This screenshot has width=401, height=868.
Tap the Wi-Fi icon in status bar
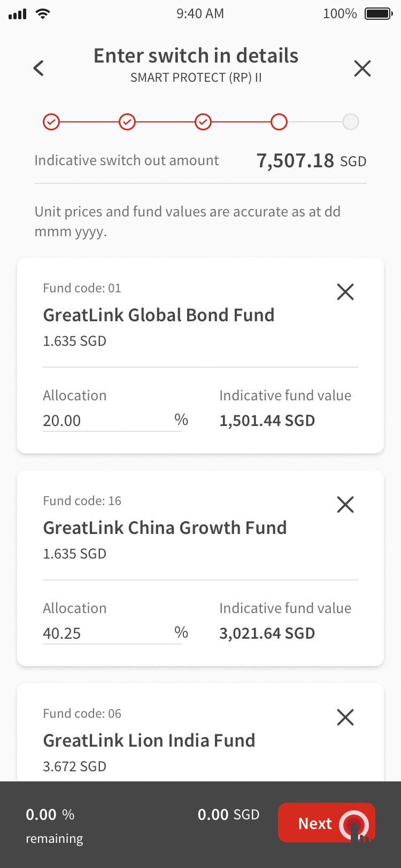point(42,14)
